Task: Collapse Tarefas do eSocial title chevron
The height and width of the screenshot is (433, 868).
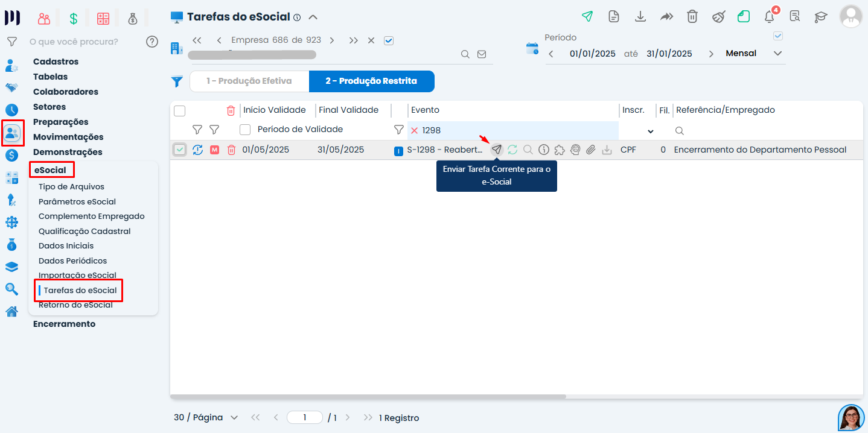Action: tap(313, 17)
